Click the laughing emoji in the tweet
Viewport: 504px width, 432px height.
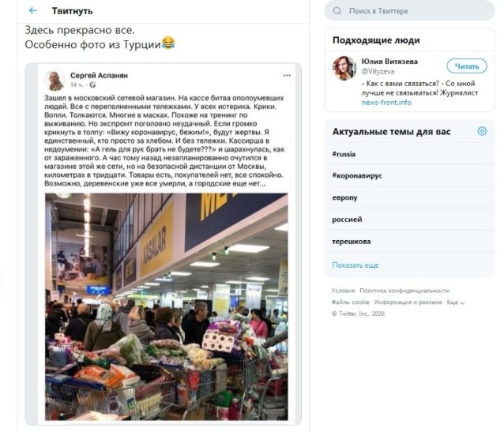point(168,43)
